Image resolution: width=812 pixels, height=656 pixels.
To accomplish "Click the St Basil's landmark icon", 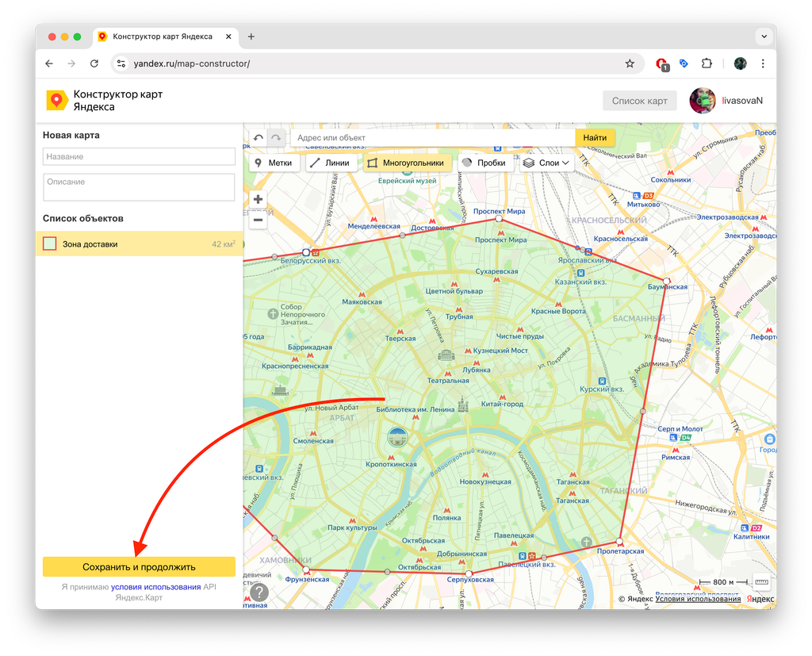I will [463, 405].
